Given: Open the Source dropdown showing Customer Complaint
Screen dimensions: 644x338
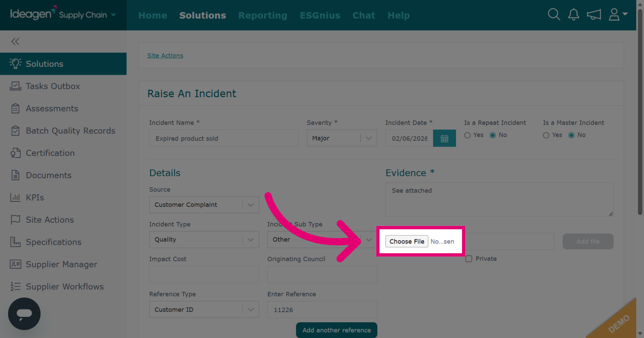Looking at the screenshot, I should [x=204, y=205].
